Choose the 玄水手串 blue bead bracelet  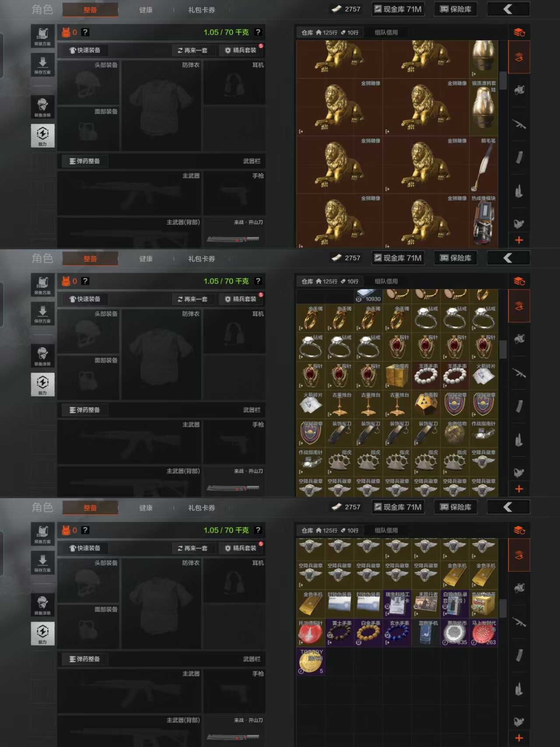coord(397,633)
